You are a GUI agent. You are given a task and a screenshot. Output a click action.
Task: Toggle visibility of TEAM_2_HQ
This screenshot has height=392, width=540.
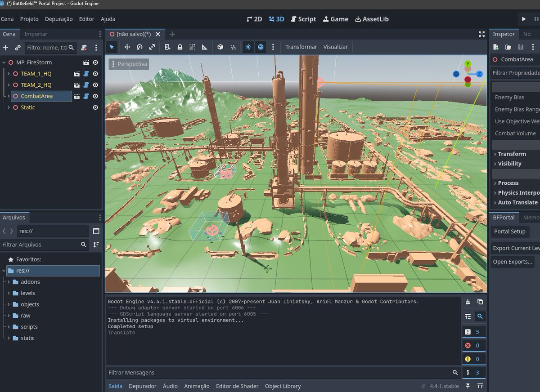coord(94,85)
